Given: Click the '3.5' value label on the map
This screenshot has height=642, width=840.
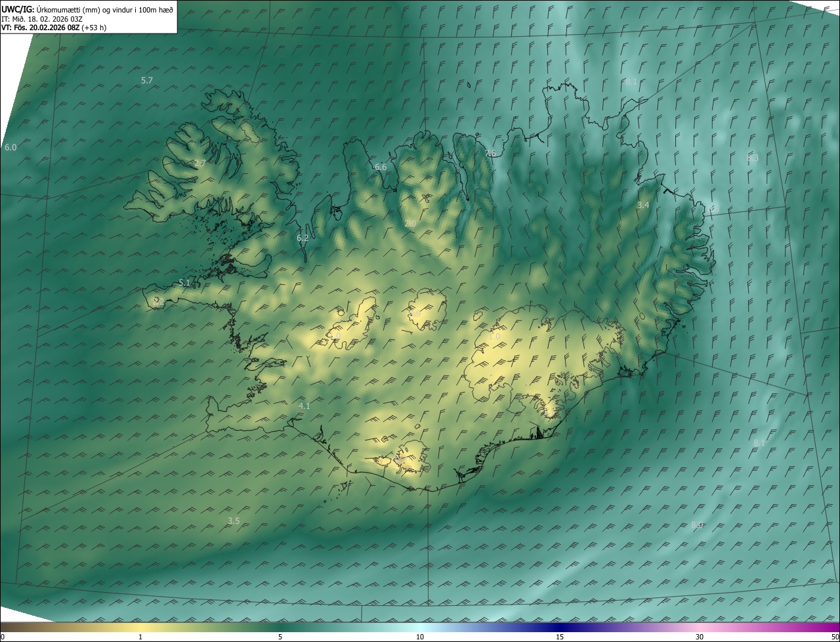Looking at the screenshot, I should coord(234,521).
